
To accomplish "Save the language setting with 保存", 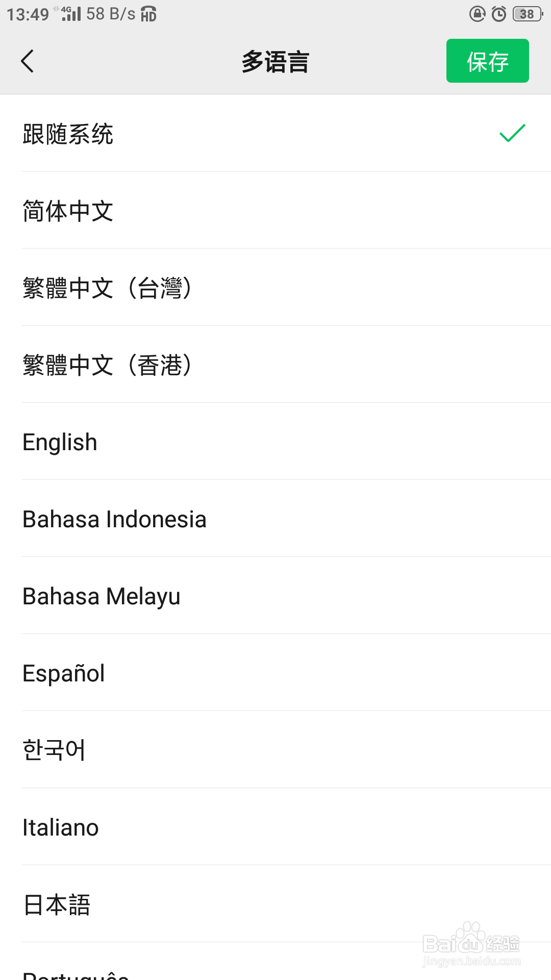I will tap(487, 61).
